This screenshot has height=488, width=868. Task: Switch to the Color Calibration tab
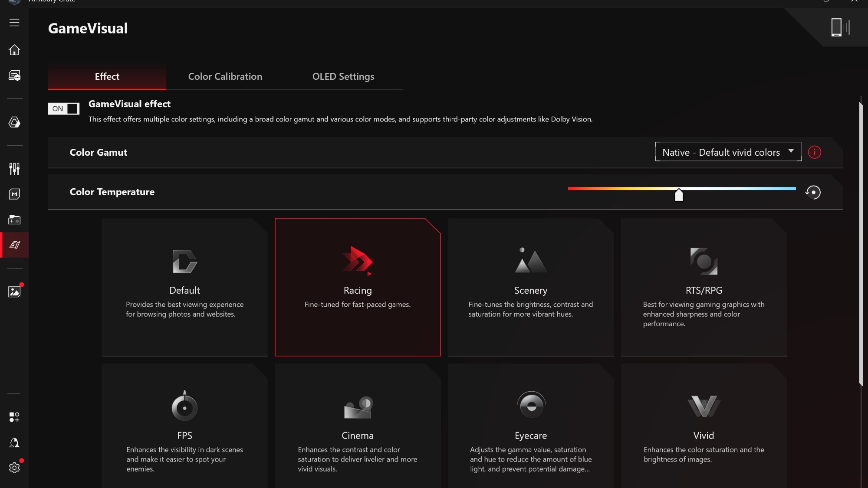point(225,77)
